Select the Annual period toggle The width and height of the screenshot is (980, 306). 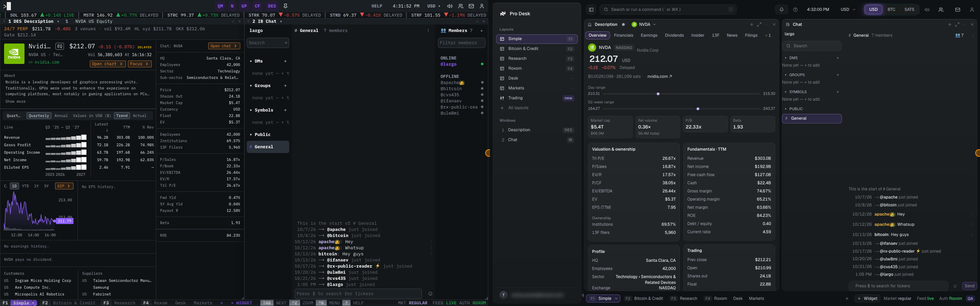(x=61, y=116)
